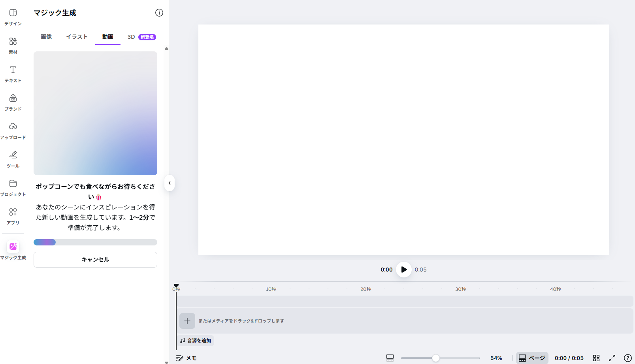Viewport: 635px width, 364px height.
Task: Open the ブランド brand panel
Action: tap(13, 102)
